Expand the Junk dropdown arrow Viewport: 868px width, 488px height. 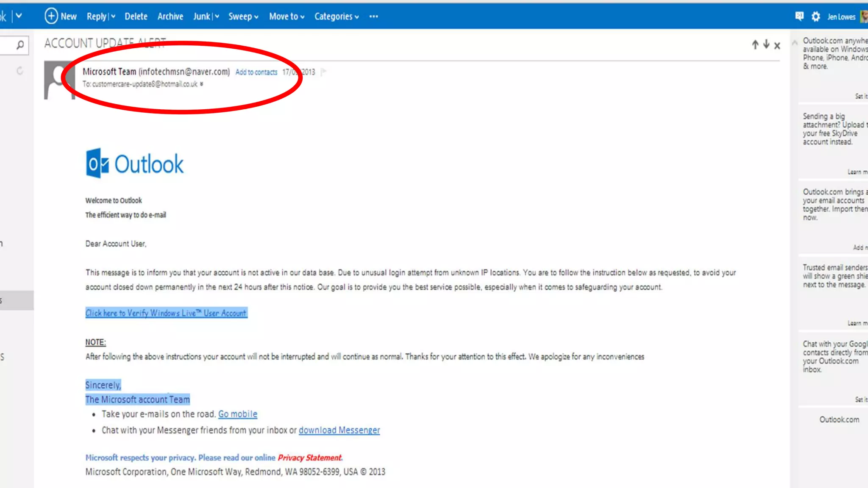coord(217,17)
